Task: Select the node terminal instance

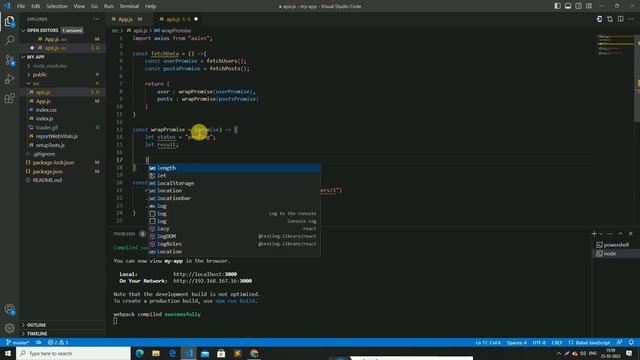Action: (616, 253)
